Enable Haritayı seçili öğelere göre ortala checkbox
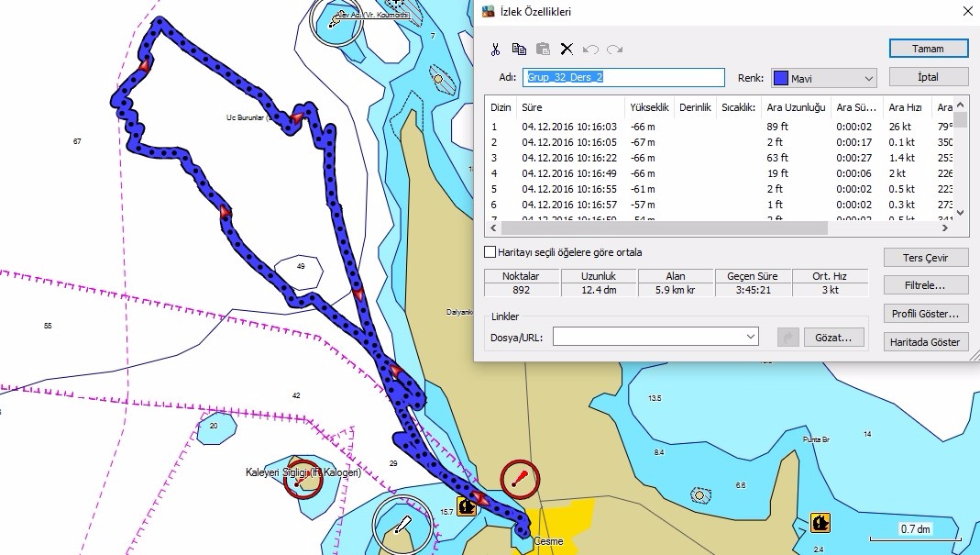 490,252
